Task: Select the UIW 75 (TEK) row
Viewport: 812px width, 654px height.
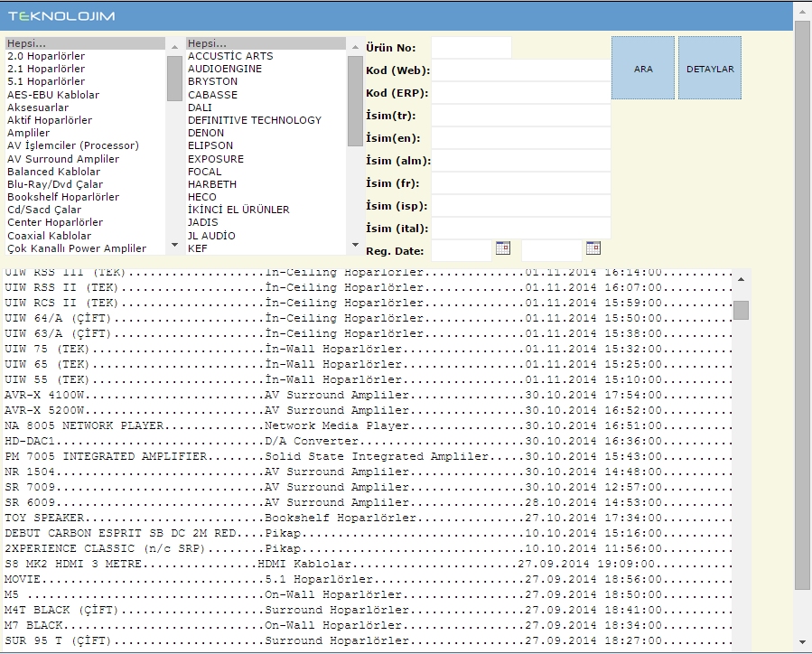Action: (368, 349)
